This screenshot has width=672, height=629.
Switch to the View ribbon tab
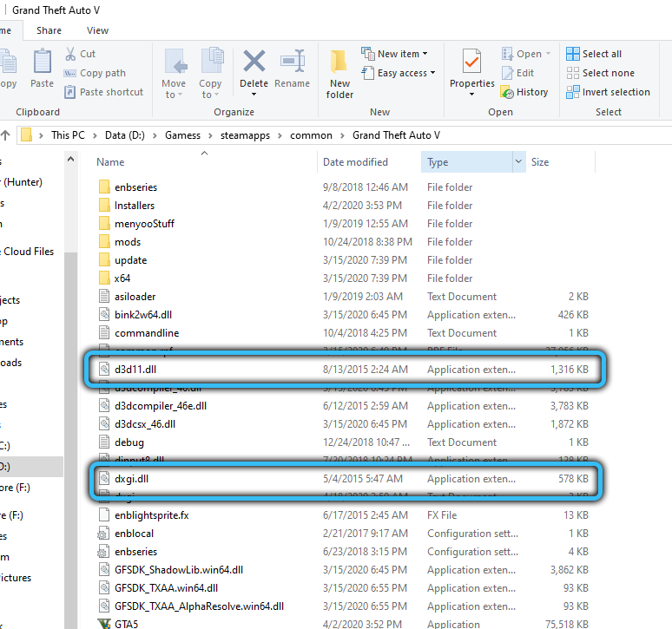click(x=98, y=30)
